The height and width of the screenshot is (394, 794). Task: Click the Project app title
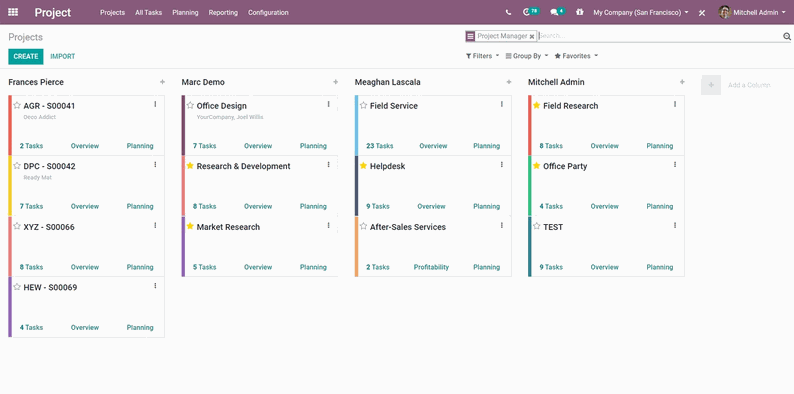(x=53, y=13)
